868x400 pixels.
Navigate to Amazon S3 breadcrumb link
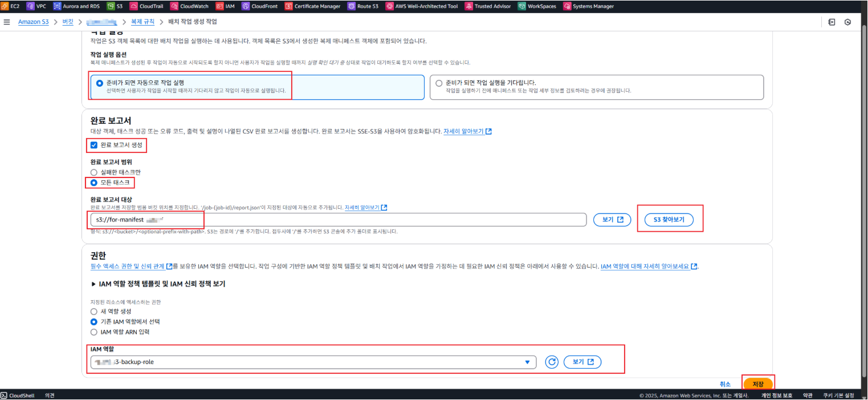(x=33, y=22)
